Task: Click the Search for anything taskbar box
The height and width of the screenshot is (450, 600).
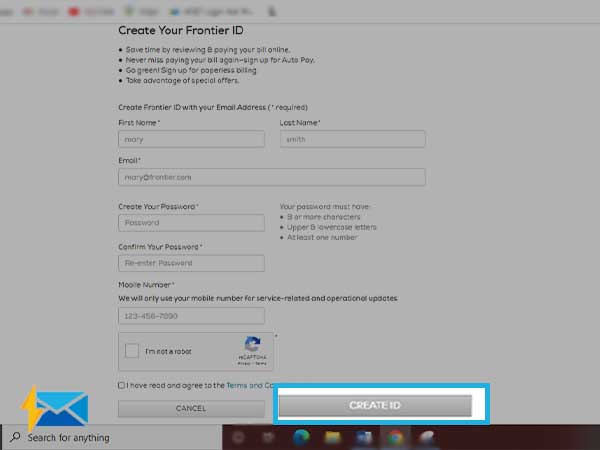Action: [x=113, y=437]
